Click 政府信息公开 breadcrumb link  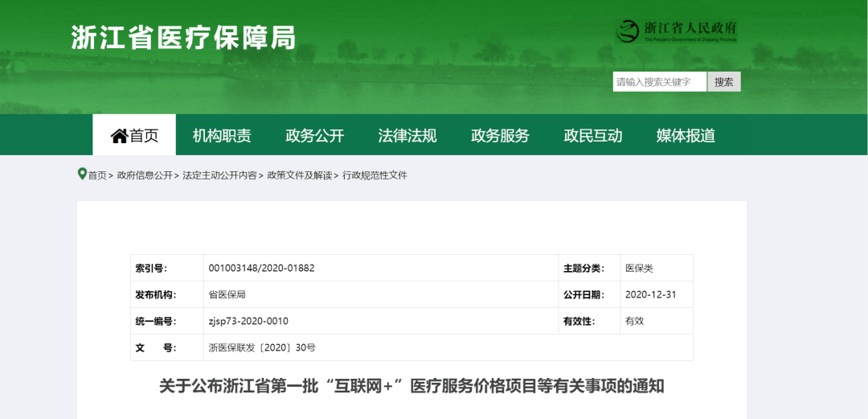coord(145,175)
